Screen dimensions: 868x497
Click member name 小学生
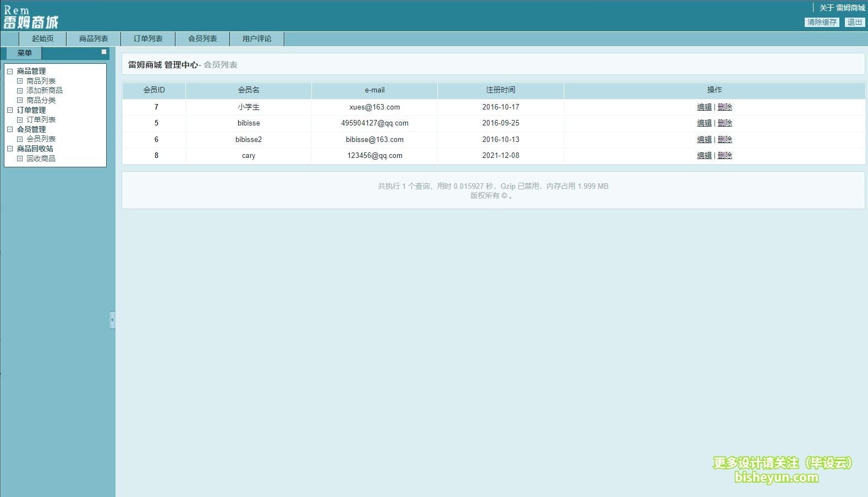click(x=249, y=107)
